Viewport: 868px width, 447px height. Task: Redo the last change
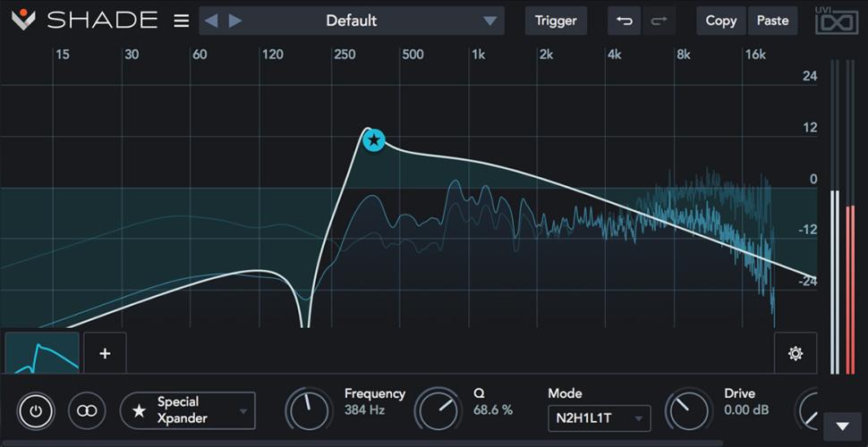659,21
